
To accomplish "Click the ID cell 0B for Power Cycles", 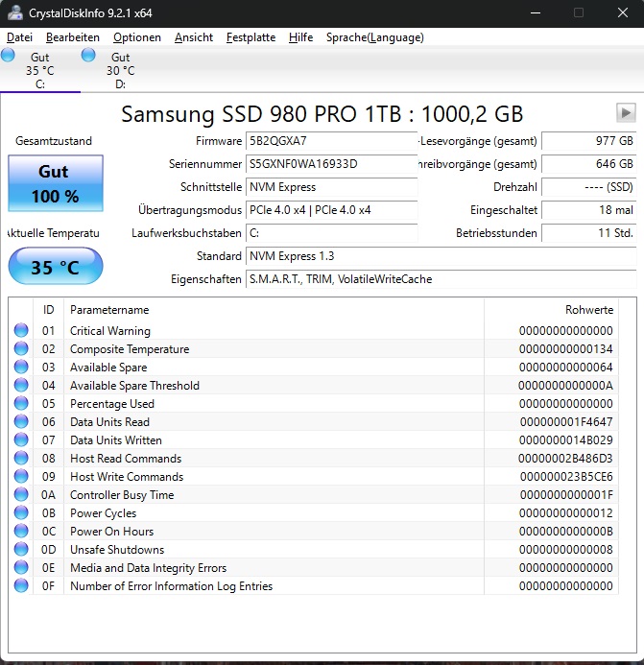I will 48,513.
